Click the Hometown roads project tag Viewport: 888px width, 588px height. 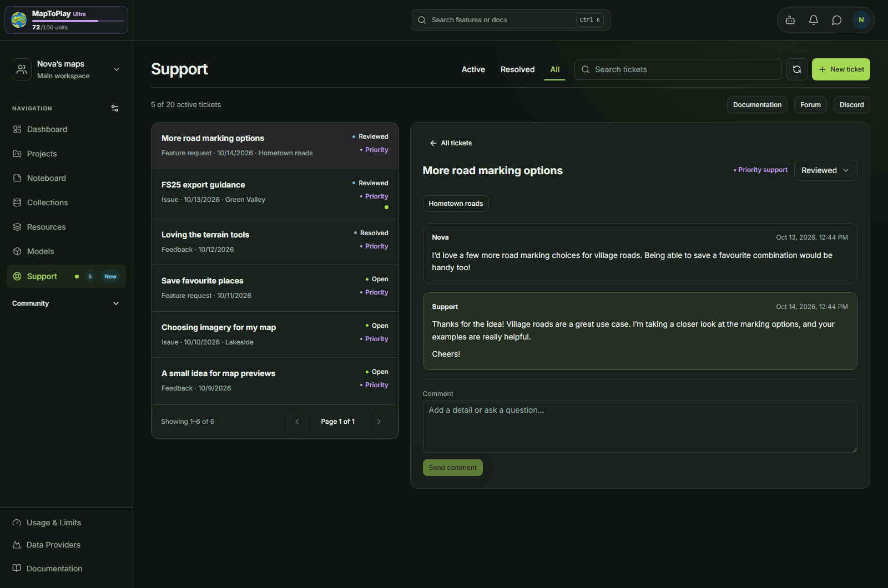pos(456,204)
